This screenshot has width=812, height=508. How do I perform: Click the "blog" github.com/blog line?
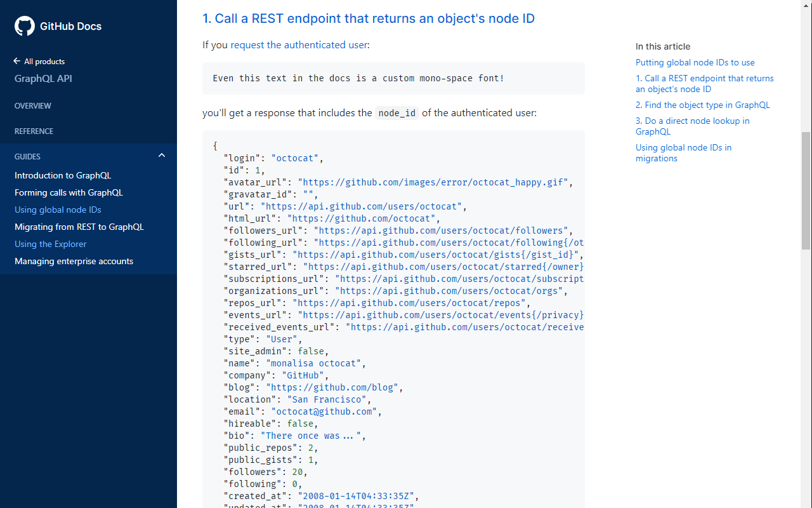pyautogui.click(x=313, y=387)
